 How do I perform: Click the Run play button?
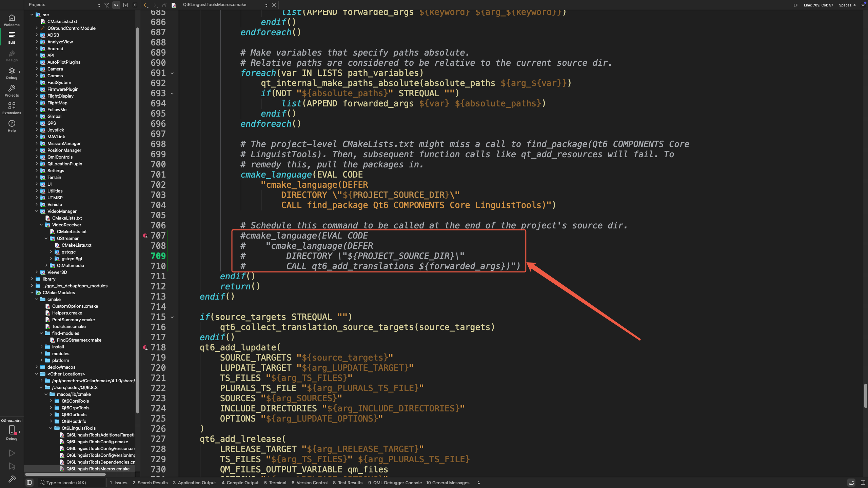[x=12, y=453]
